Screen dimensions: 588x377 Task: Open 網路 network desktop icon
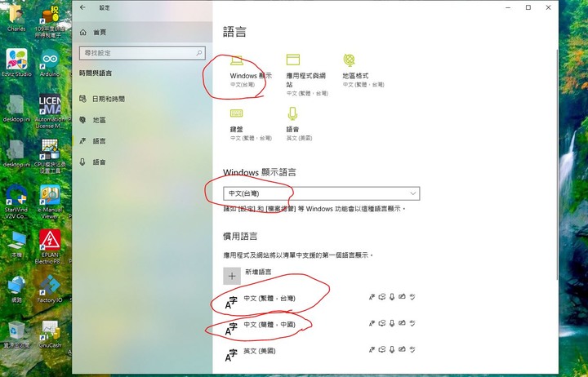coord(16,290)
